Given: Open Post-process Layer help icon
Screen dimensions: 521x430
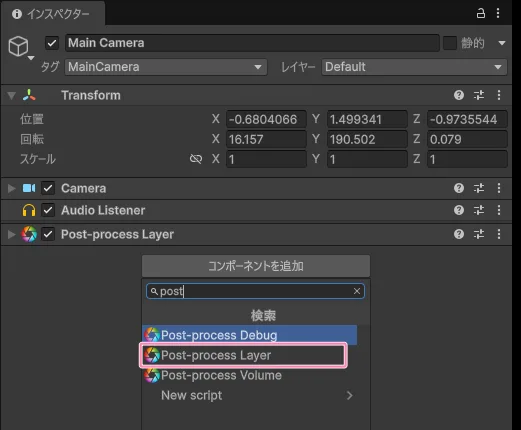Looking at the screenshot, I should click(459, 234).
